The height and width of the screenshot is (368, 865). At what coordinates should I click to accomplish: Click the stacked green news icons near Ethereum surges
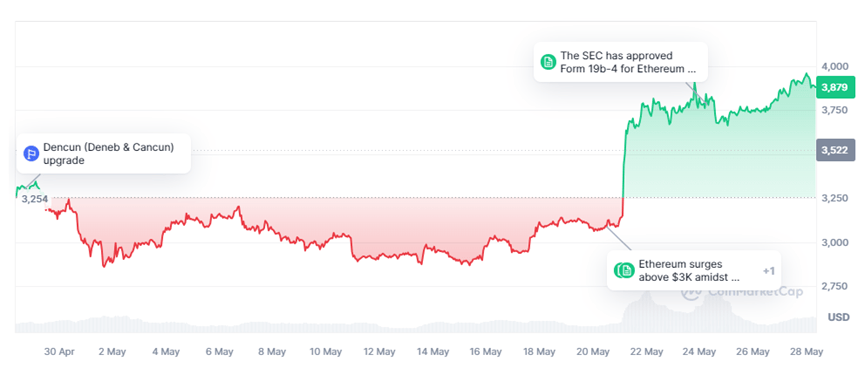(624, 270)
